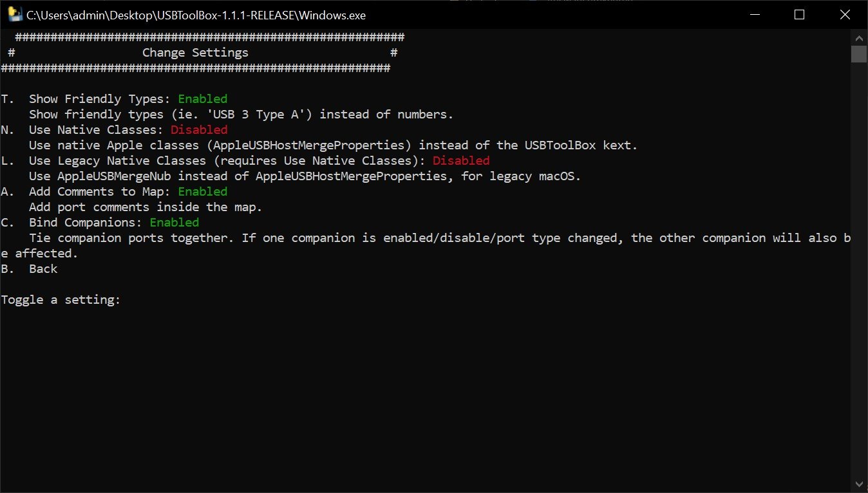Click the Enabled status of Add Comments to Map
Image resolution: width=868 pixels, height=493 pixels.
tap(202, 192)
